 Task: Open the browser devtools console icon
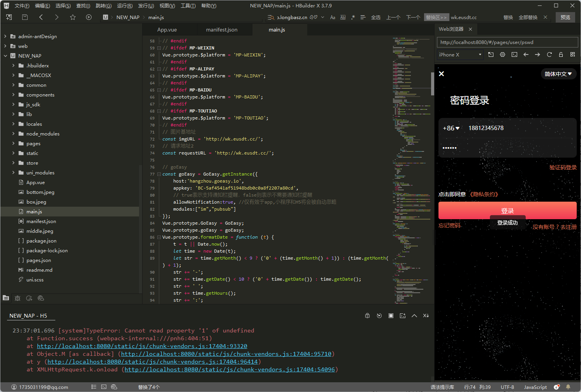pyautogui.click(x=514, y=54)
